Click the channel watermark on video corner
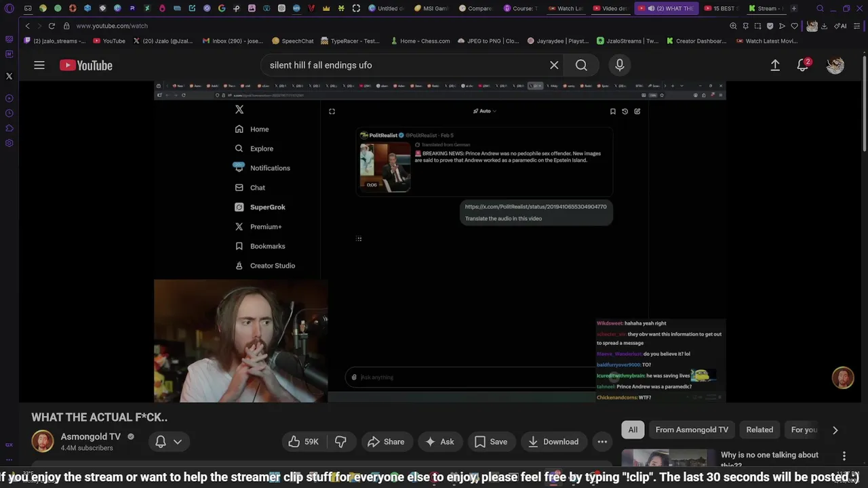Viewport: 868px width, 488px height. [843, 378]
